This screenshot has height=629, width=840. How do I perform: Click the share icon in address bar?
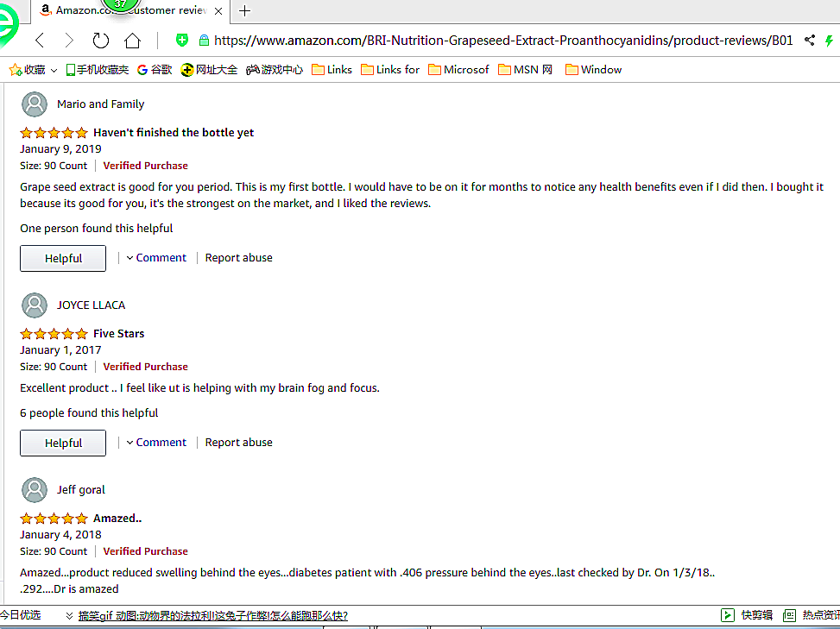[x=810, y=40]
